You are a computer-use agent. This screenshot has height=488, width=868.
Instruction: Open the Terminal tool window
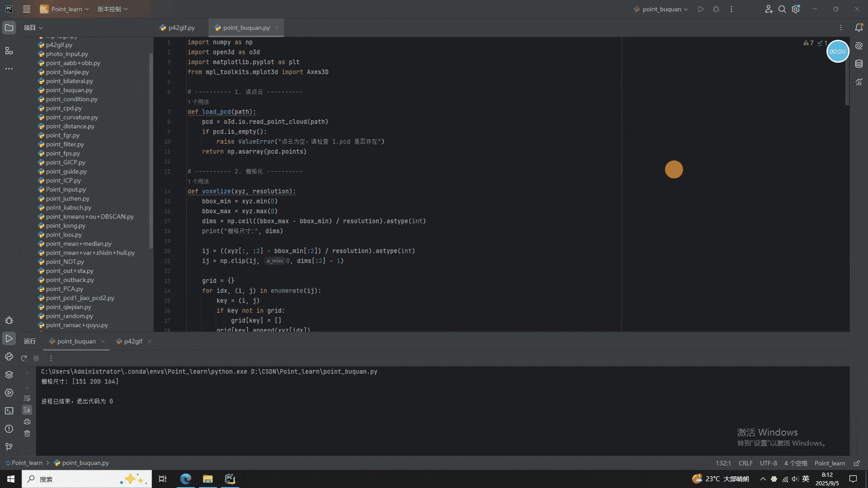(9, 411)
